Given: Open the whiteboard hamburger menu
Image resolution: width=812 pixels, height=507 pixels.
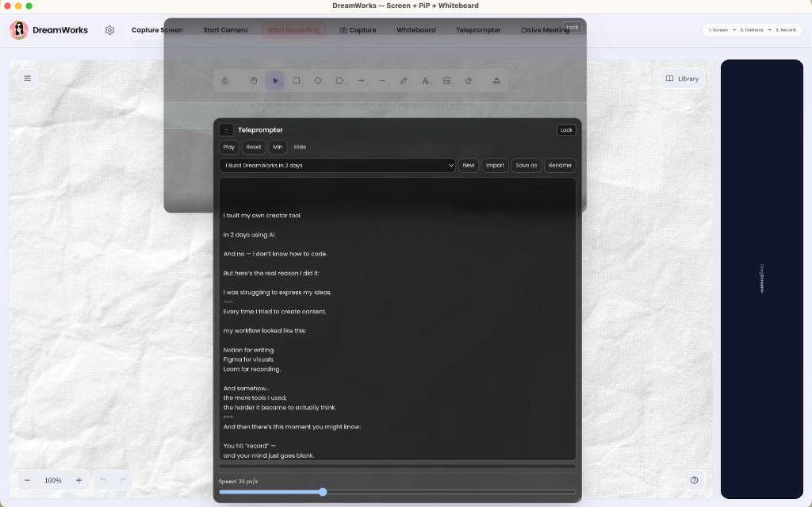Looking at the screenshot, I should coord(28,79).
